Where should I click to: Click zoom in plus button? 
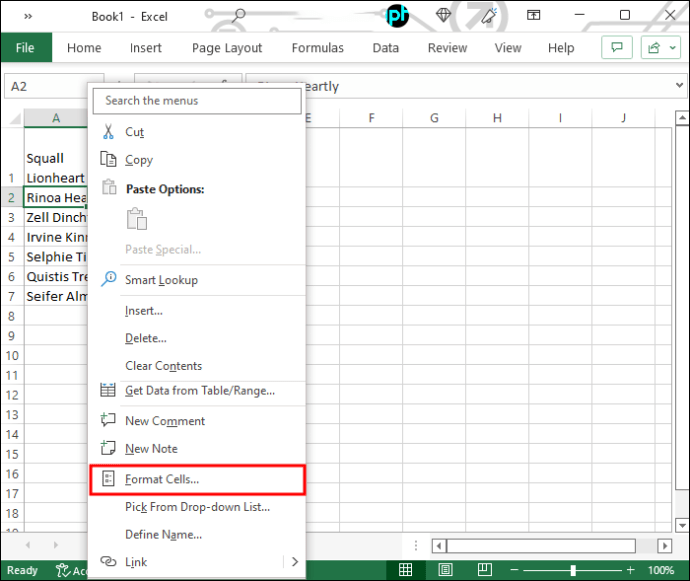point(631,570)
